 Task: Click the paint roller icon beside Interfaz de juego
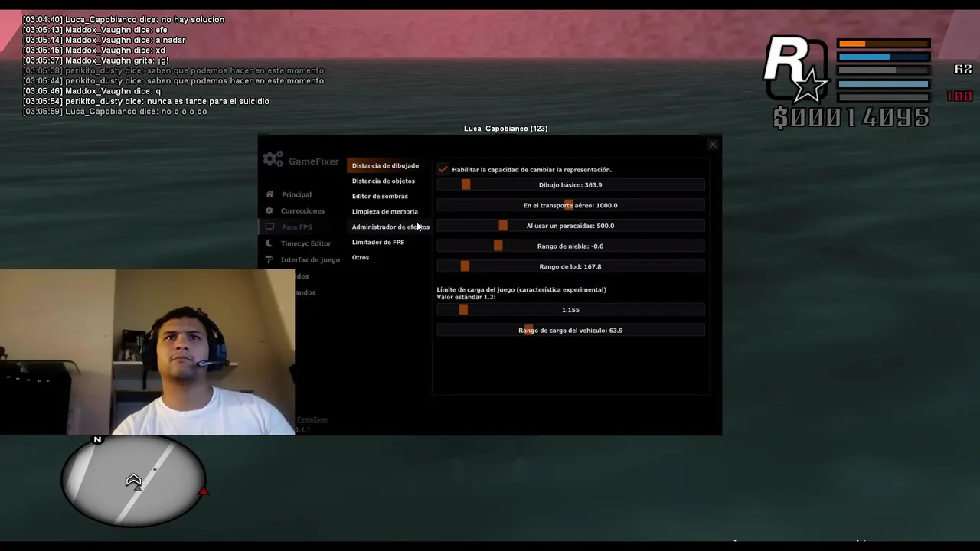pyautogui.click(x=269, y=259)
